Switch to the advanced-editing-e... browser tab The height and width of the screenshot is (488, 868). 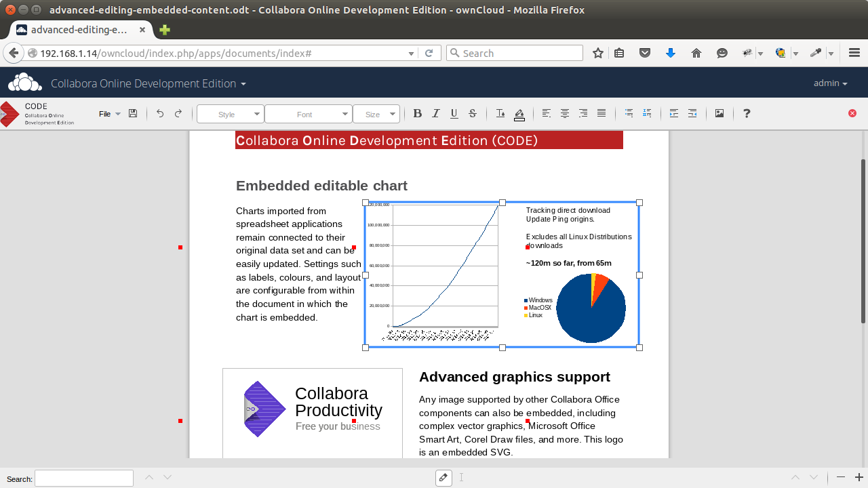point(81,30)
